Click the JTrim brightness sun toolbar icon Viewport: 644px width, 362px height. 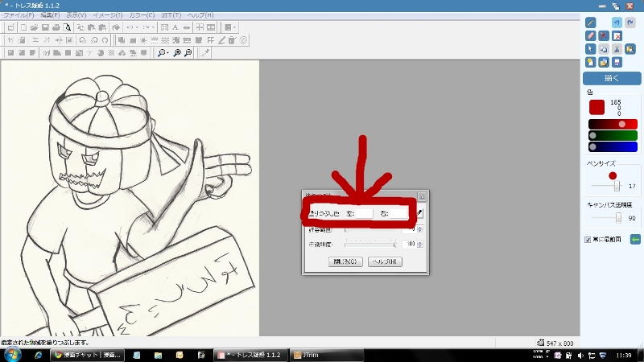[143, 40]
